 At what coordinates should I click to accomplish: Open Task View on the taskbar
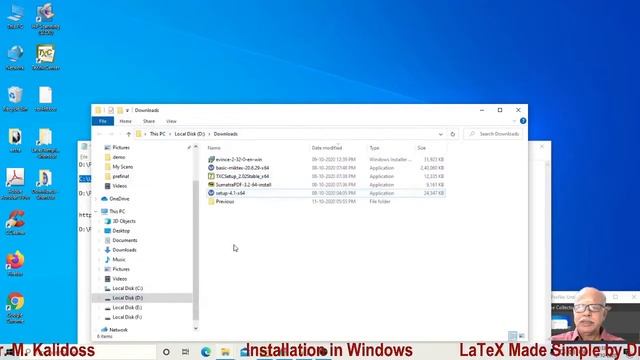tap(186, 351)
